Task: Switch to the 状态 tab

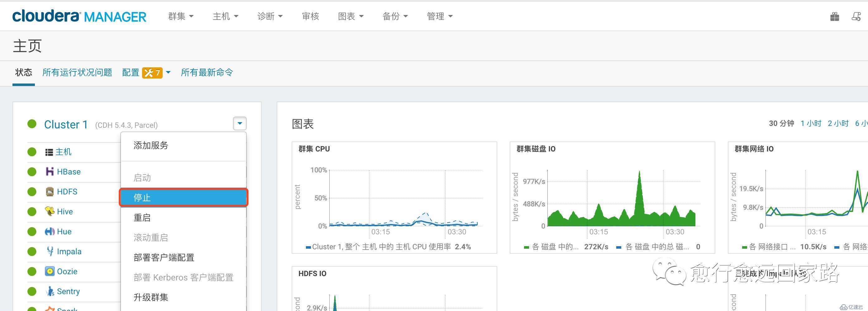Action: 24,72
